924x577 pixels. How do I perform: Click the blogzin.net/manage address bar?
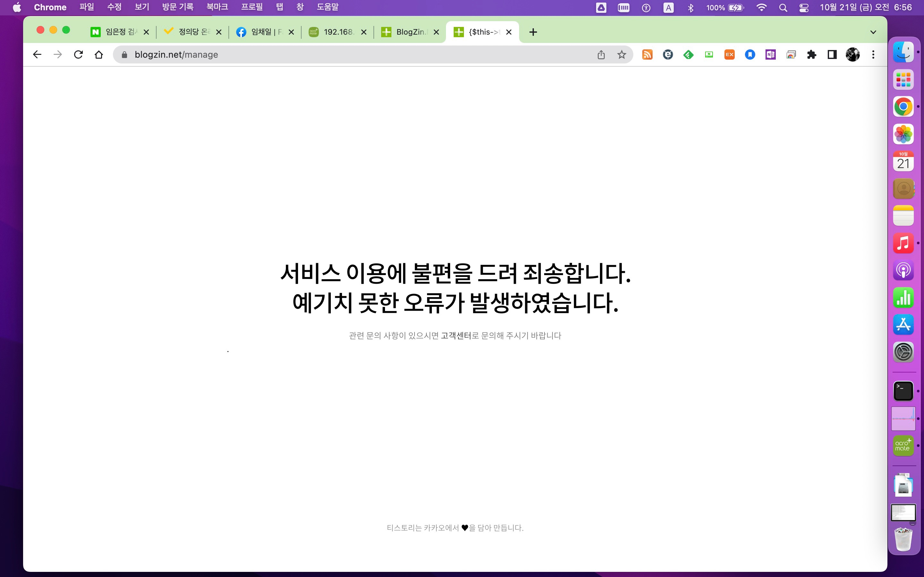tap(344, 54)
